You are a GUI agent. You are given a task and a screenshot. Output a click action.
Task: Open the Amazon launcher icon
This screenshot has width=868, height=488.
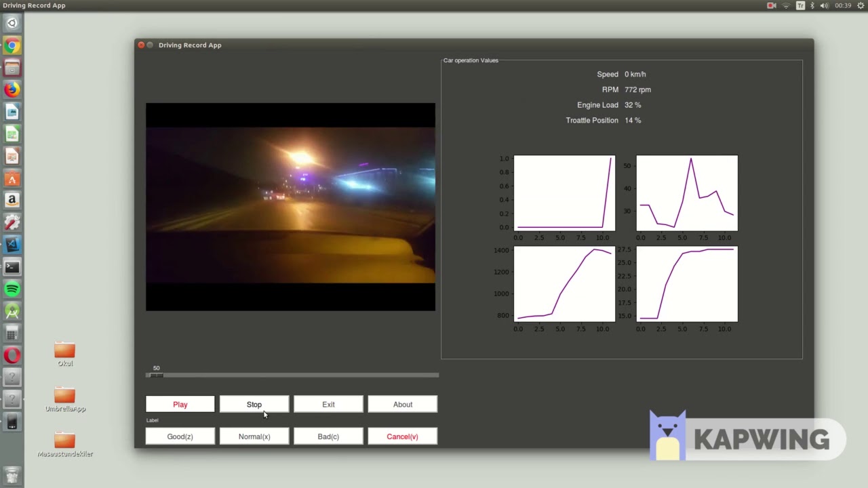point(12,201)
